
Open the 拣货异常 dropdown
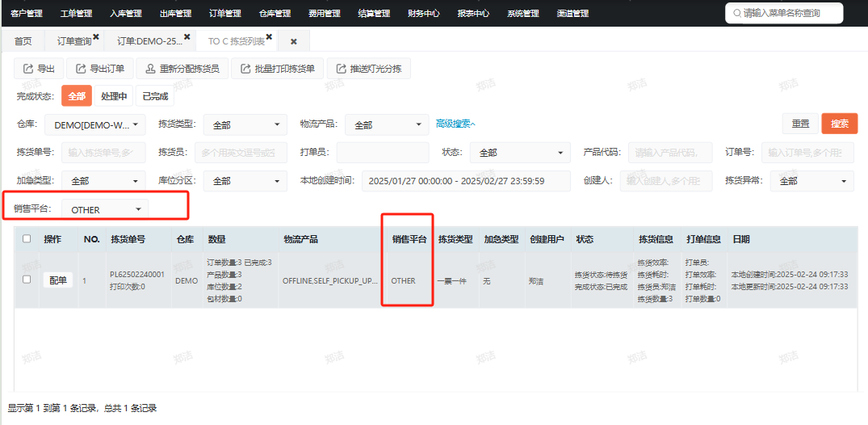[x=812, y=181]
